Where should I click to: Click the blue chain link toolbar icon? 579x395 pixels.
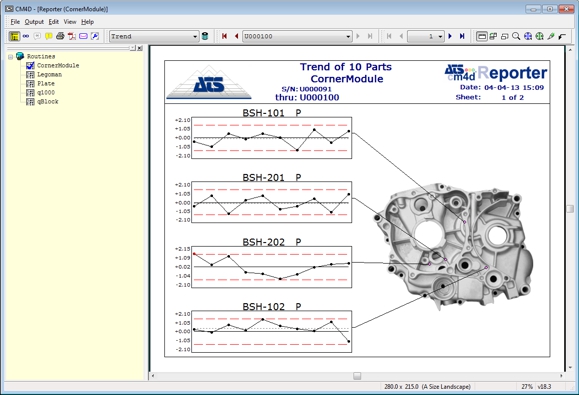pyautogui.click(x=26, y=36)
